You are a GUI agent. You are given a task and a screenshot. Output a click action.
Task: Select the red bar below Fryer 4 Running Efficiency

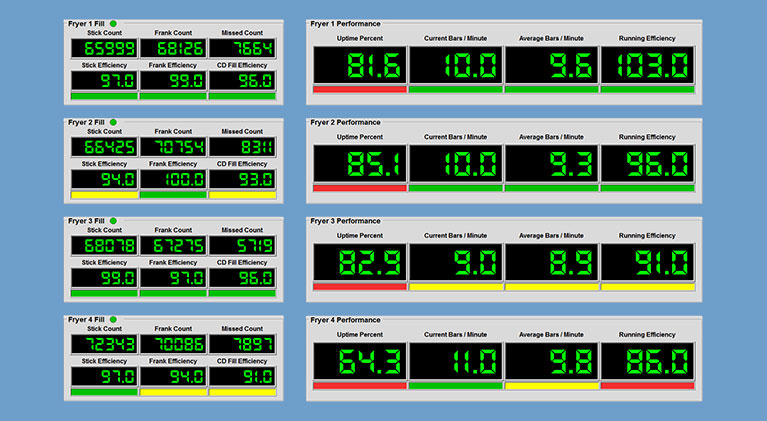(647, 385)
